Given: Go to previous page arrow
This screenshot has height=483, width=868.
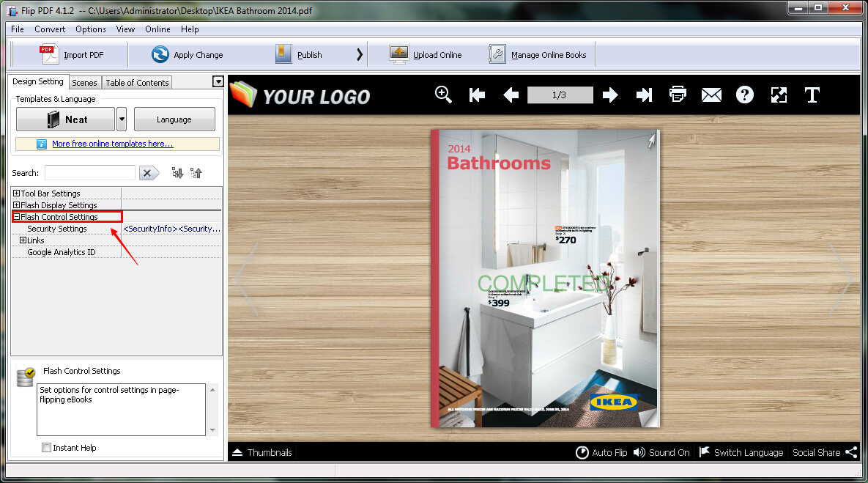Looking at the screenshot, I should (511, 95).
